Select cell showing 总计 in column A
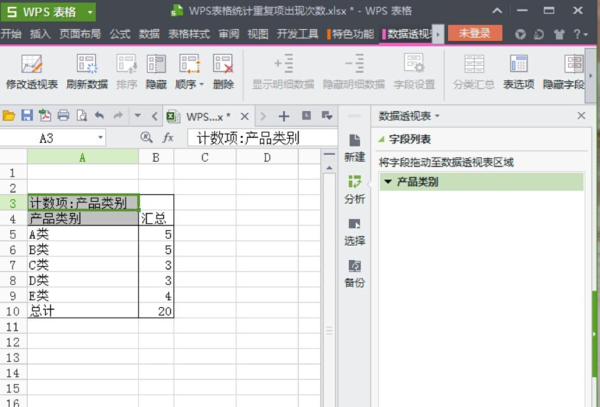 point(82,311)
